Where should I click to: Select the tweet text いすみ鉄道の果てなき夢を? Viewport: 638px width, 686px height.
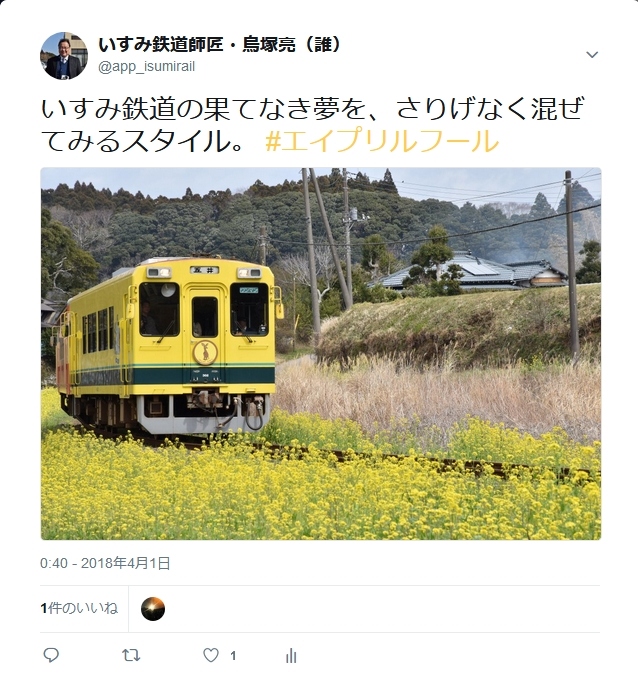pyautogui.click(x=203, y=108)
